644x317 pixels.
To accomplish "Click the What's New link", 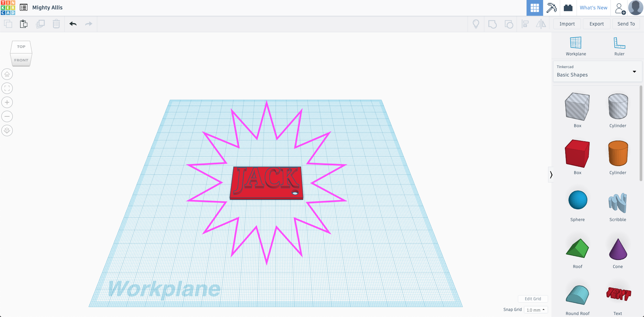I will pyautogui.click(x=593, y=7).
